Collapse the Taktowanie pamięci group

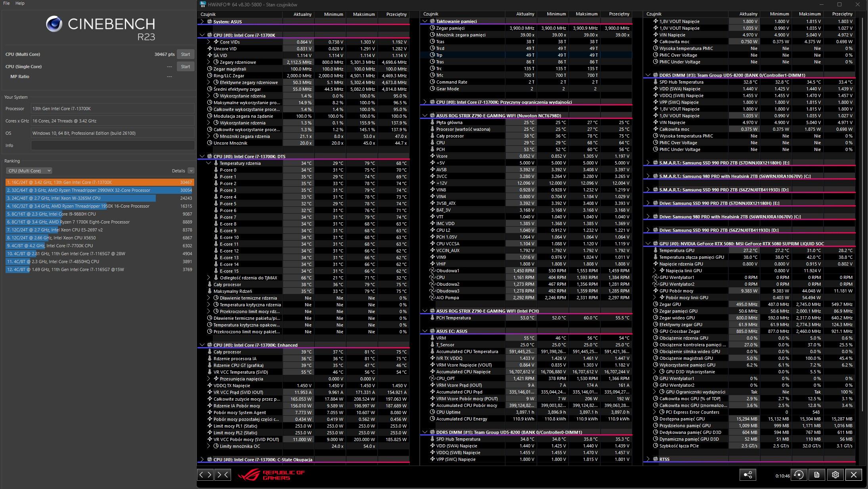(425, 21)
